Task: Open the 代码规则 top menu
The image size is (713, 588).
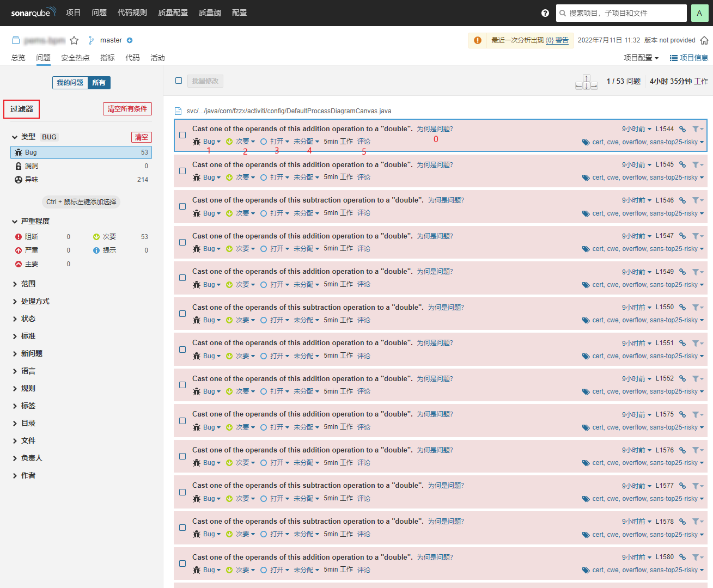Action: tap(132, 13)
